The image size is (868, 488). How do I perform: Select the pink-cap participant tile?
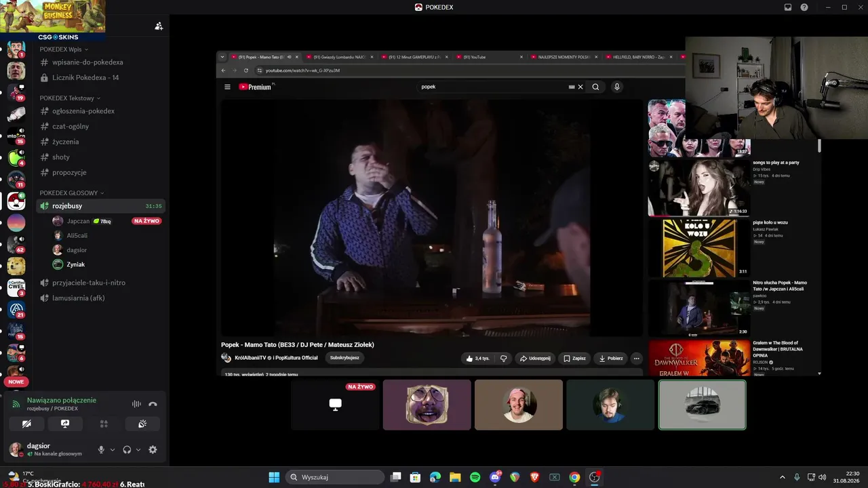[519, 405]
